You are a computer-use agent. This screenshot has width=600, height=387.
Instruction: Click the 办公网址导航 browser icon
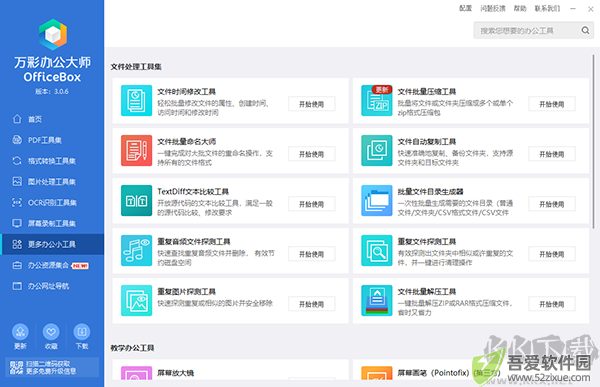[x=17, y=286]
